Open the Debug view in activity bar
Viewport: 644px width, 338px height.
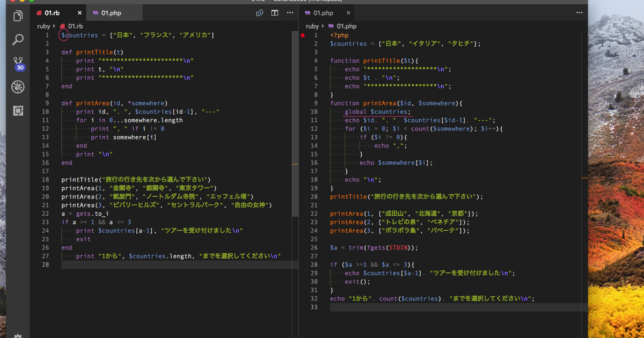18,86
